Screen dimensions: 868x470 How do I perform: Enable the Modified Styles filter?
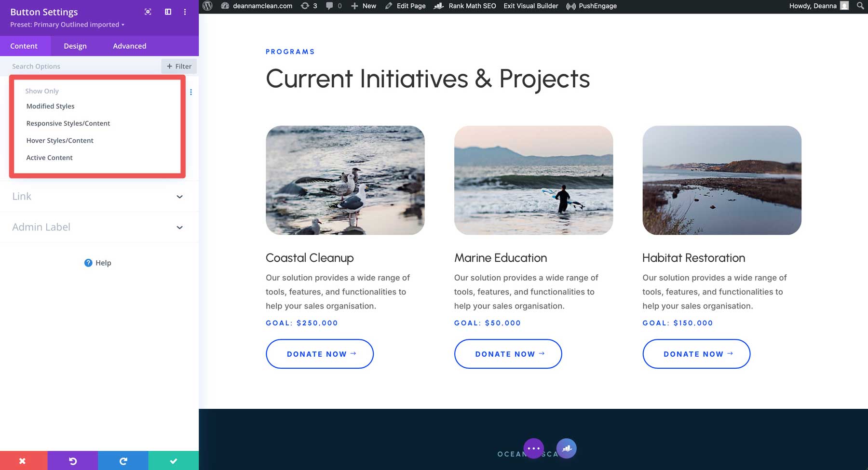point(50,106)
